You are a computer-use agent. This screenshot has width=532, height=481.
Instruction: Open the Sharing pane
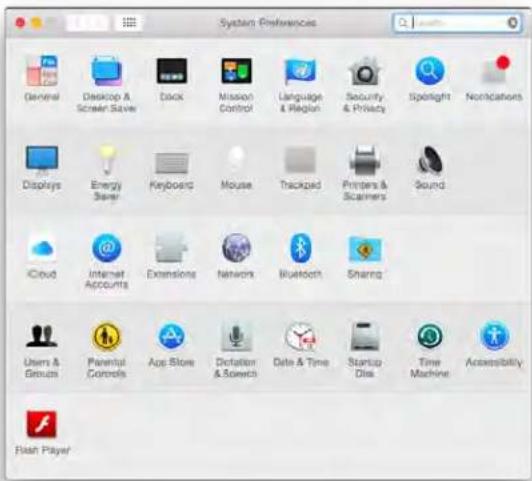point(365,249)
